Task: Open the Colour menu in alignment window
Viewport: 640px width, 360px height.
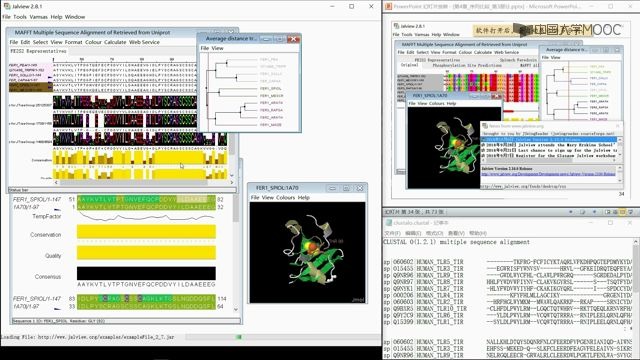Action: click(x=93, y=42)
